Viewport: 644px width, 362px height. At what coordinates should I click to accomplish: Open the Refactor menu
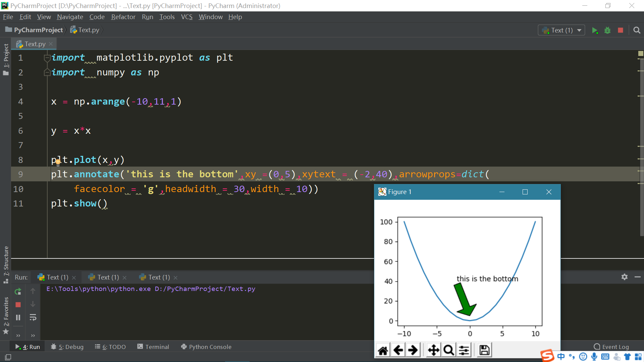[123, 17]
